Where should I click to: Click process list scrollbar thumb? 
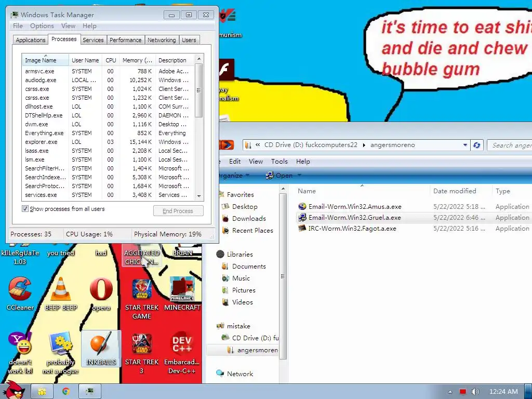tap(199, 90)
